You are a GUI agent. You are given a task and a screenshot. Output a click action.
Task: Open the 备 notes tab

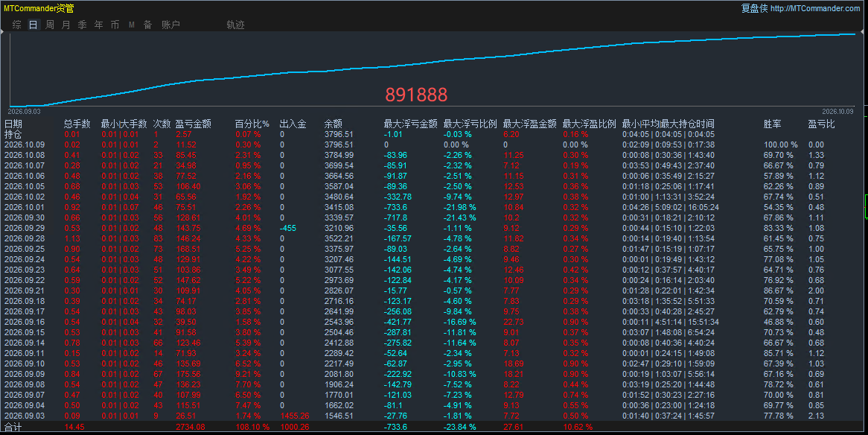(x=148, y=25)
